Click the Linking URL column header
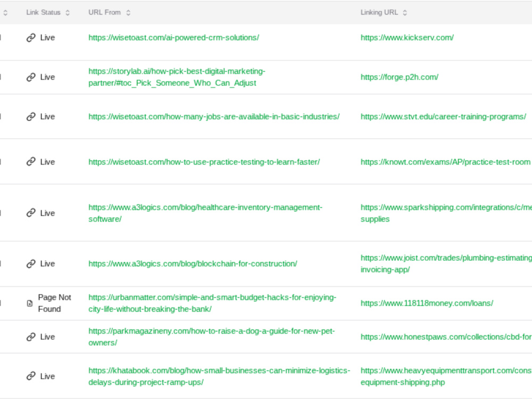 coord(379,13)
